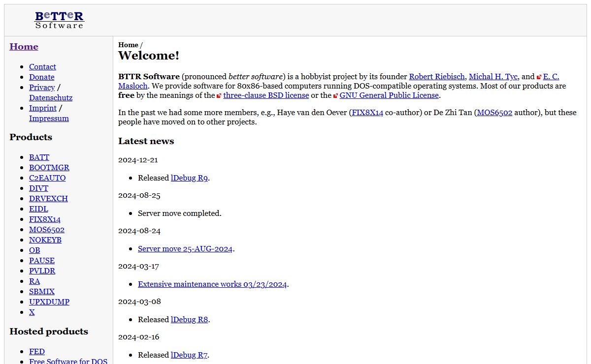Screen dimensions: 591x364
Task: Open the BOOTMGR product page
Action: point(49,168)
